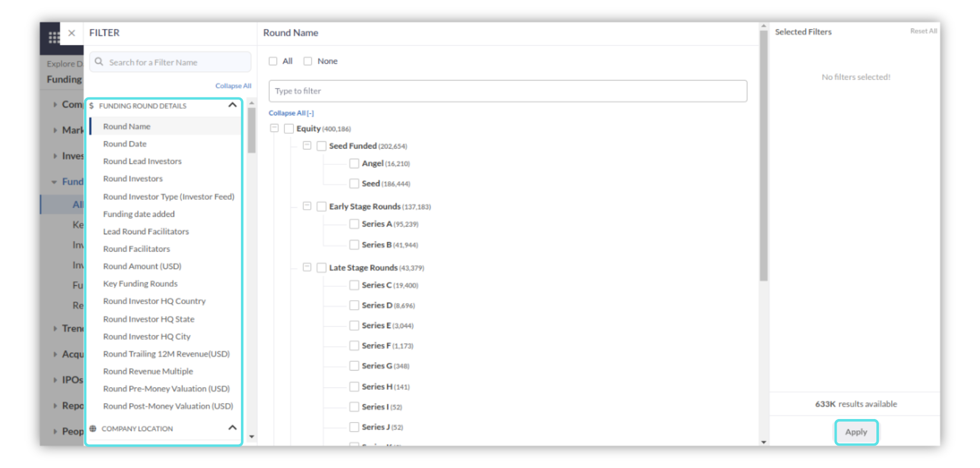
Task: Close the filter panel with X icon
Action: click(x=72, y=33)
